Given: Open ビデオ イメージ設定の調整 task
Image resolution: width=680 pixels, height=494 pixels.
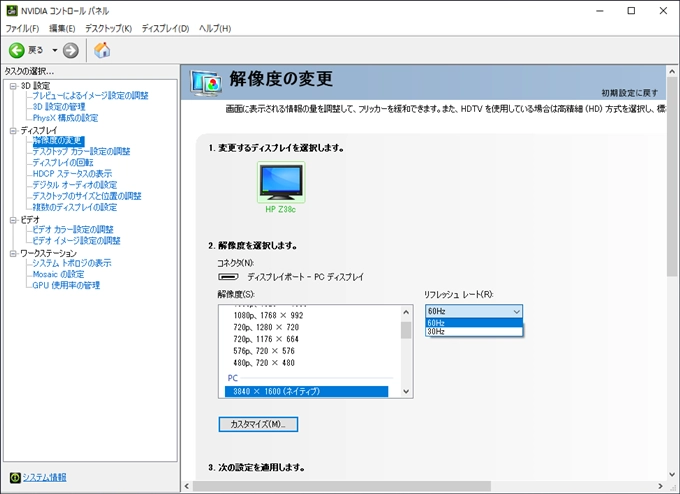Looking at the screenshot, I should pos(77,241).
